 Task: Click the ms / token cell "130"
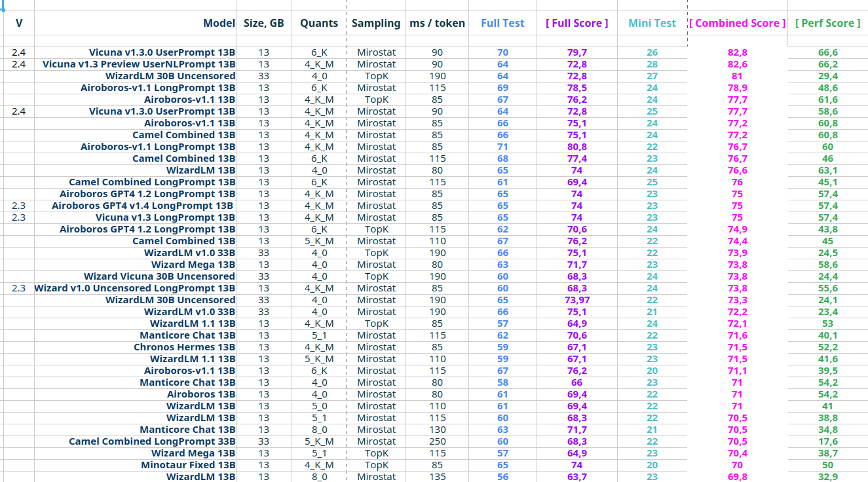coord(438,430)
